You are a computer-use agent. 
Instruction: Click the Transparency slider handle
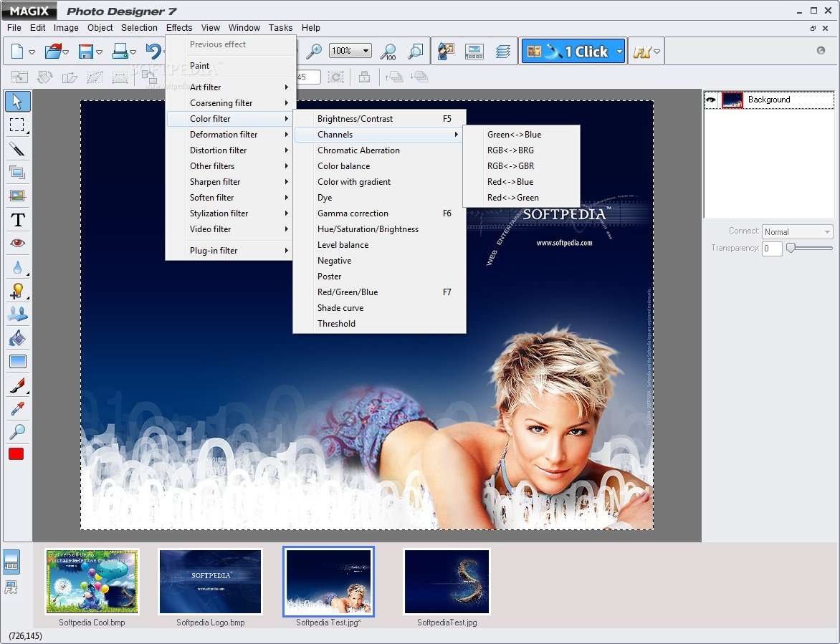[x=791, y=248]
